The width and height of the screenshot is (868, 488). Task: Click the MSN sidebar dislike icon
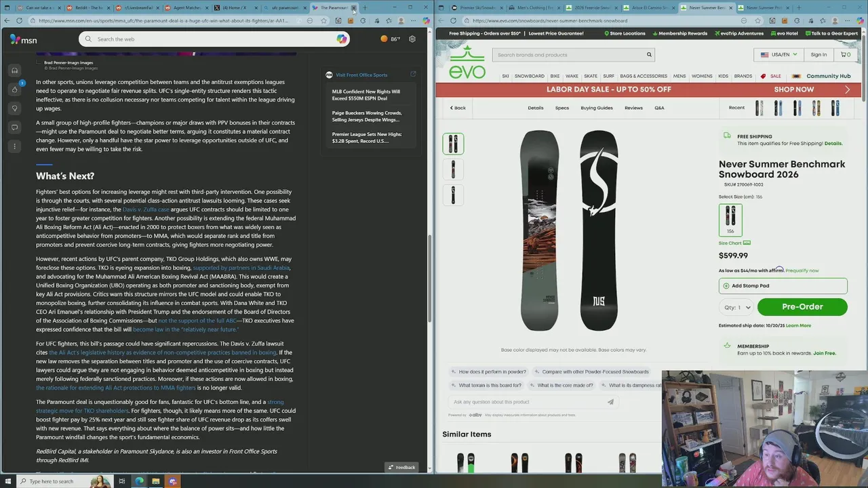[x=14, y=108]
